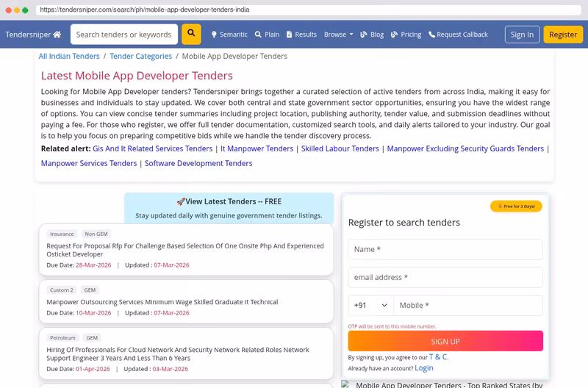This screenshot has width=588, height=388.
Task: Open It Manpower Tenders link
Action: pyautogui.click(x=257, y=149)
